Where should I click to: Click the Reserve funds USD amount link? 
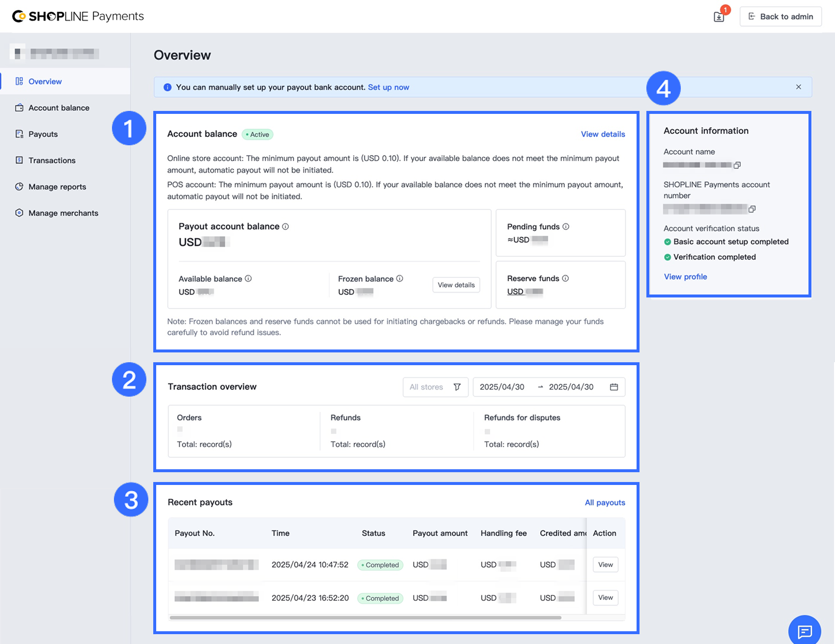[x=525, y=292]
